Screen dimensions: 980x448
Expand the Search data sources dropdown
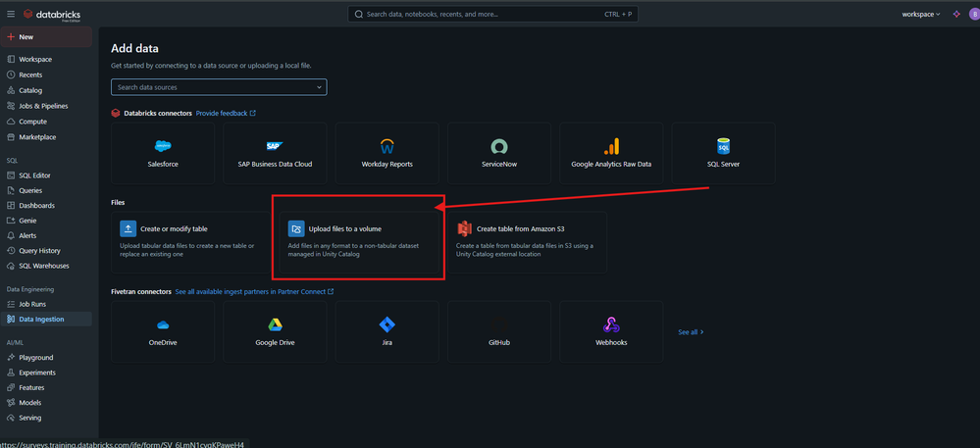219,87
